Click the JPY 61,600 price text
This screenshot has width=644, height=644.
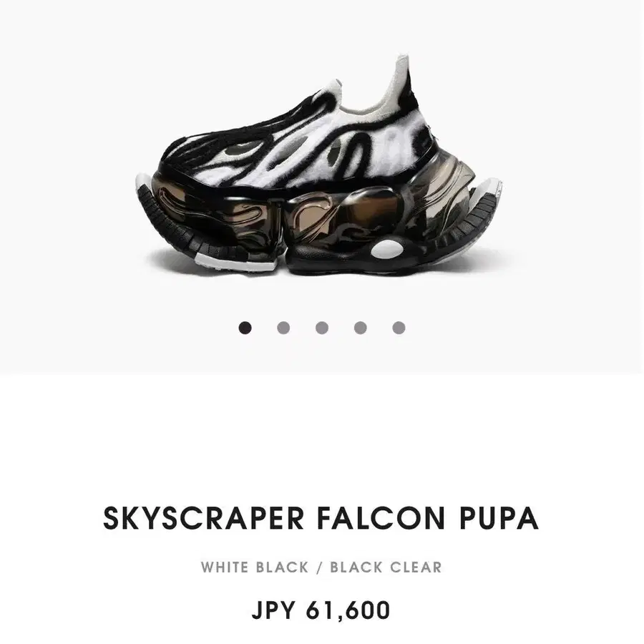pyautogui.click(x=321, y=610)
